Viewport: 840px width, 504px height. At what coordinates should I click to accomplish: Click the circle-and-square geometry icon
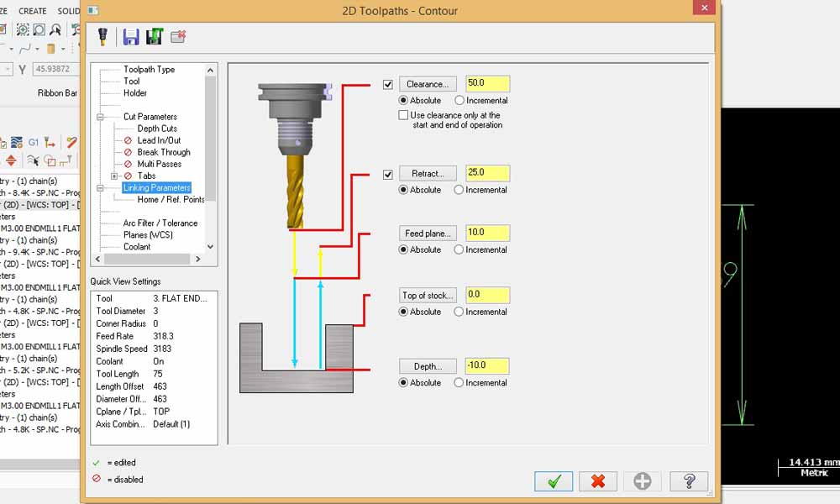point(50,160)
